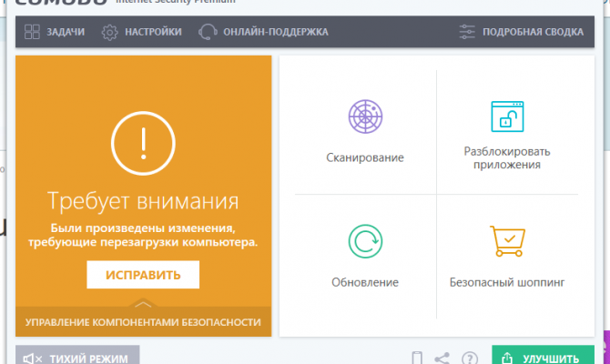Switch to ПОДРОБНАЯ СВОДКА view
The height and width of the screenshot is (364, 610).
click(533, 32)
